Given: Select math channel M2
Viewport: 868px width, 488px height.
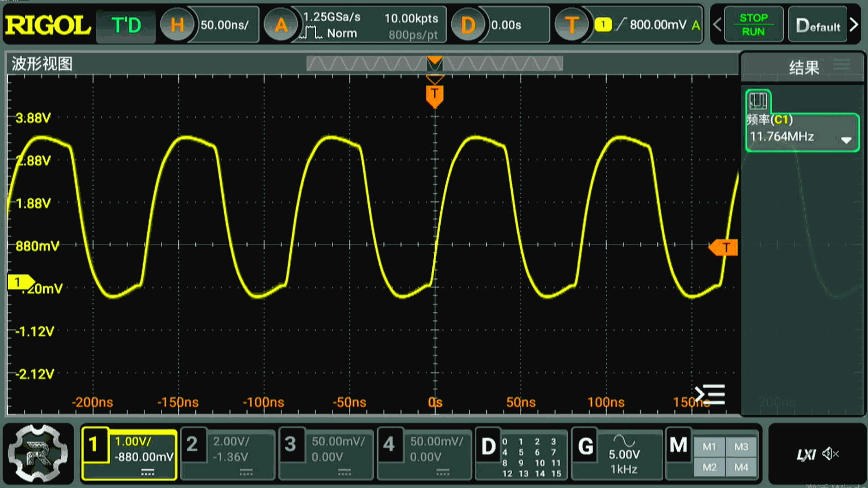Looking at the screenshot, I should [709, 467].
